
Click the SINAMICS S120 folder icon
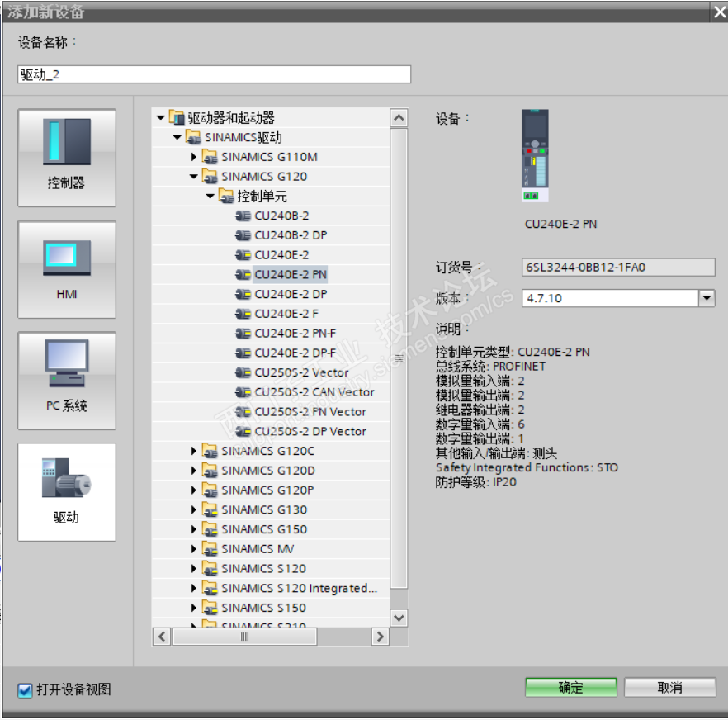tap(210, 569)
